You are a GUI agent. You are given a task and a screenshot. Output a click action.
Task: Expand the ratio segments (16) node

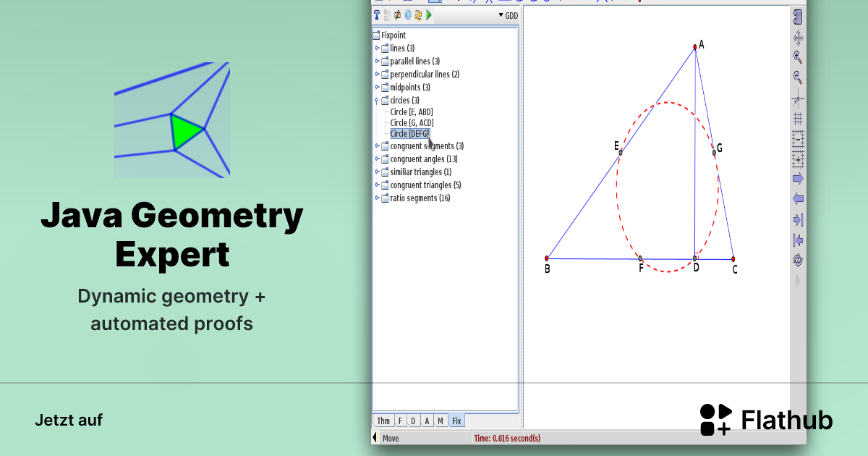377,198
